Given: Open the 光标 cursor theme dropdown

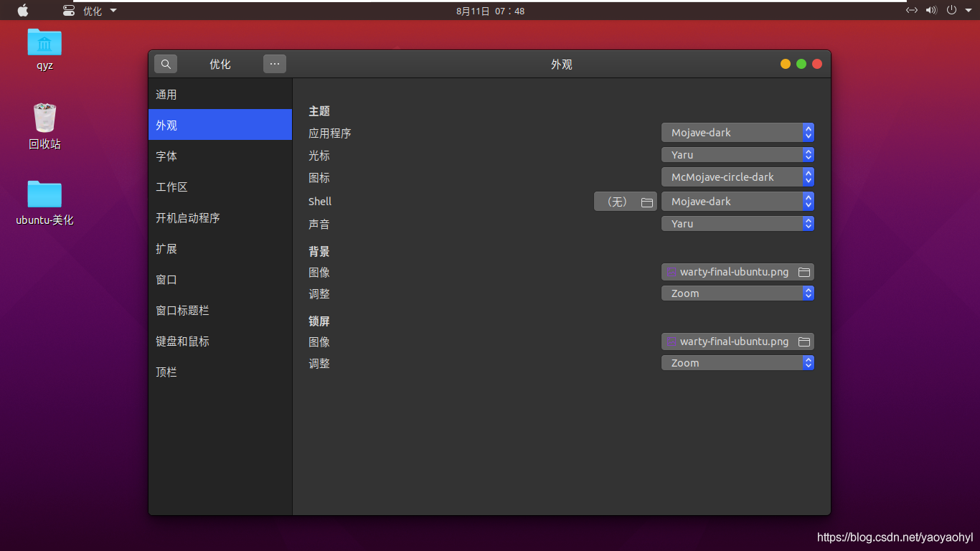Looking at the screenshot, I should (x=738, y=154).
